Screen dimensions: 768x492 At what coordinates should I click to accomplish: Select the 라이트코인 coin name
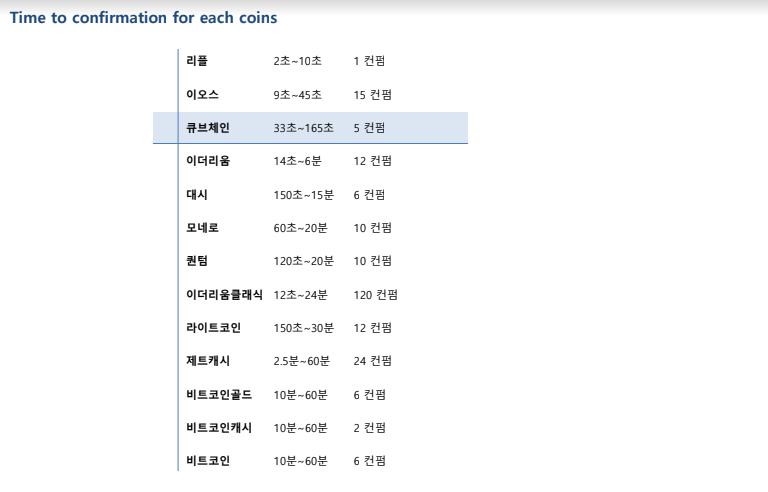[213, 328]
